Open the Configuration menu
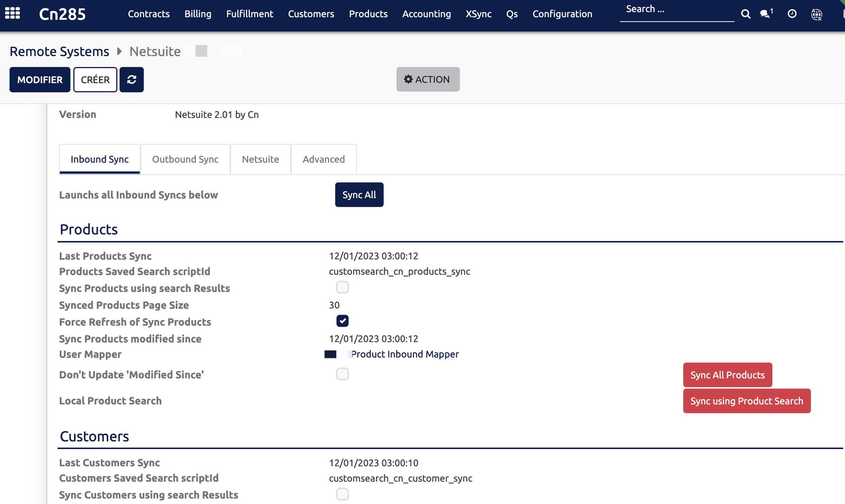The height and width of the screenshot is (504, 845). (562, 14)
